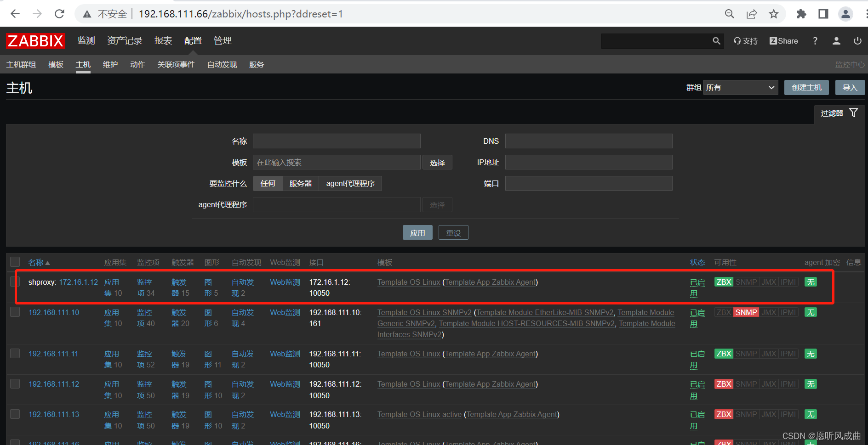Toggle the filter funnel tab
The image size is (868, 445).
point(839,113)
